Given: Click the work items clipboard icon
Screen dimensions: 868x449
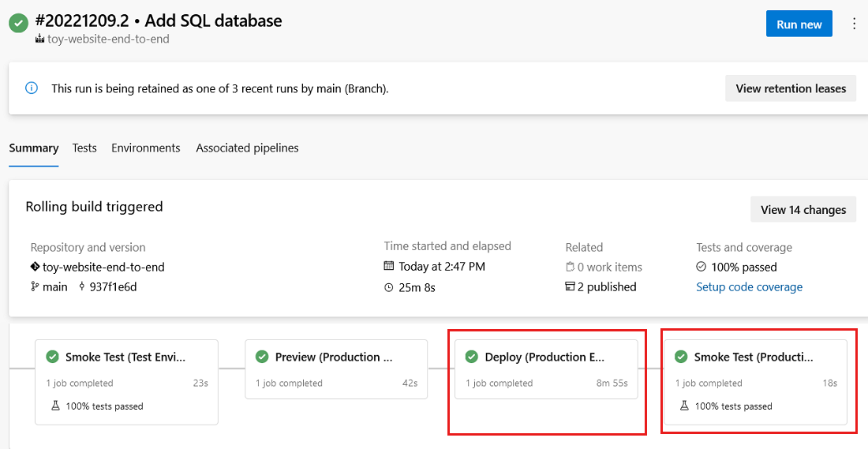Looking at the screenshot, I should [571, 267].
